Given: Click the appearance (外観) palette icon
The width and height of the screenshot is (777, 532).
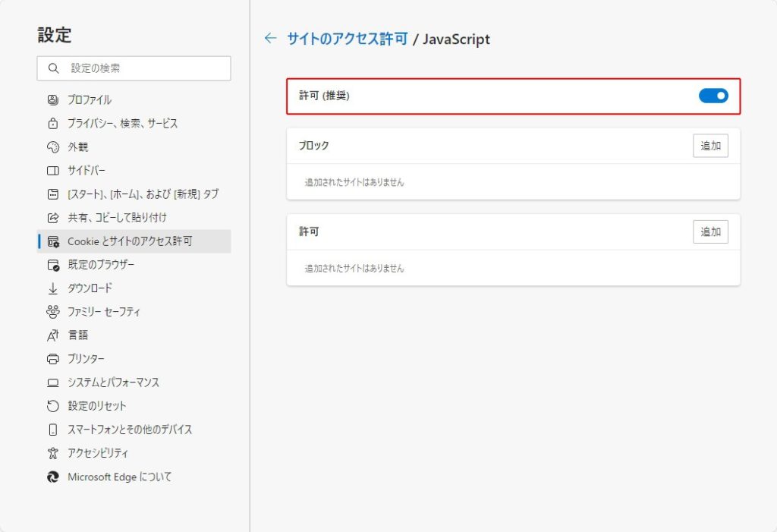Looking at the screenshot, I should tap(52, 146).
